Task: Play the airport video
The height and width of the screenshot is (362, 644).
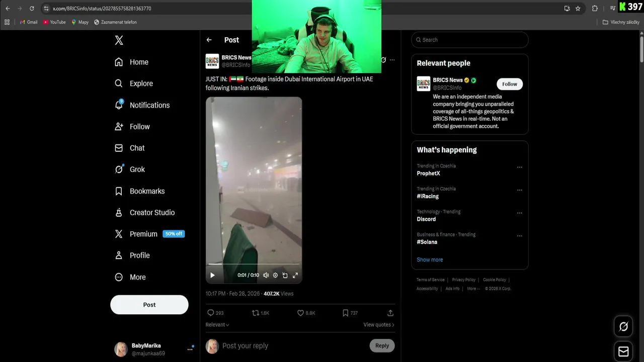Action: point(212,275)
